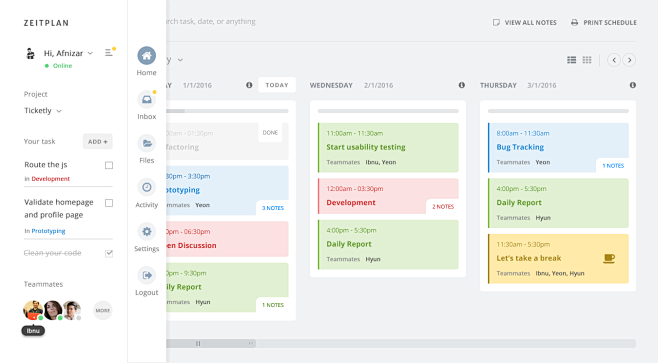
Task: Open the Ticketly project dropdown
Action: [x=59, y=111]
